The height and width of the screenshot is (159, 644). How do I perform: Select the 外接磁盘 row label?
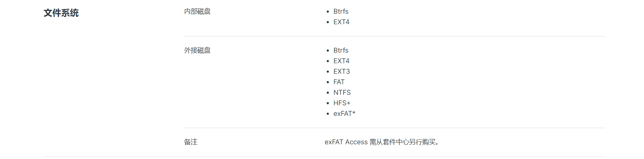click(197, 51)
